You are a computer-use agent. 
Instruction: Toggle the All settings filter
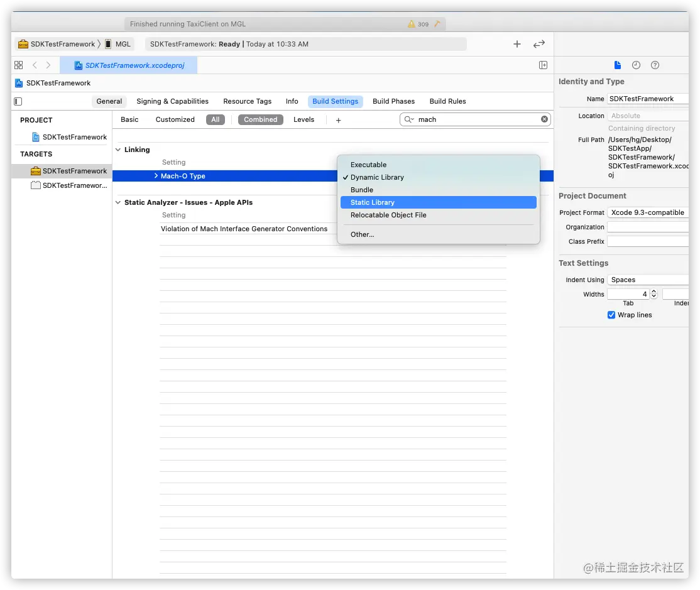coord(215,119)
